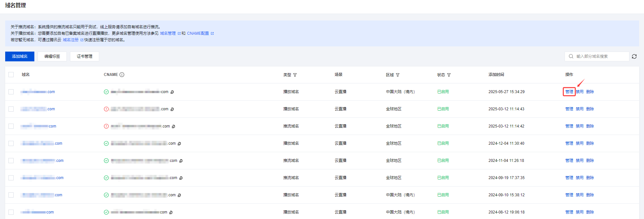The width and height of the screenshot is (644, 219).
Task: Toggle the select-all checkbox in the table header
Action: [11, 75]
